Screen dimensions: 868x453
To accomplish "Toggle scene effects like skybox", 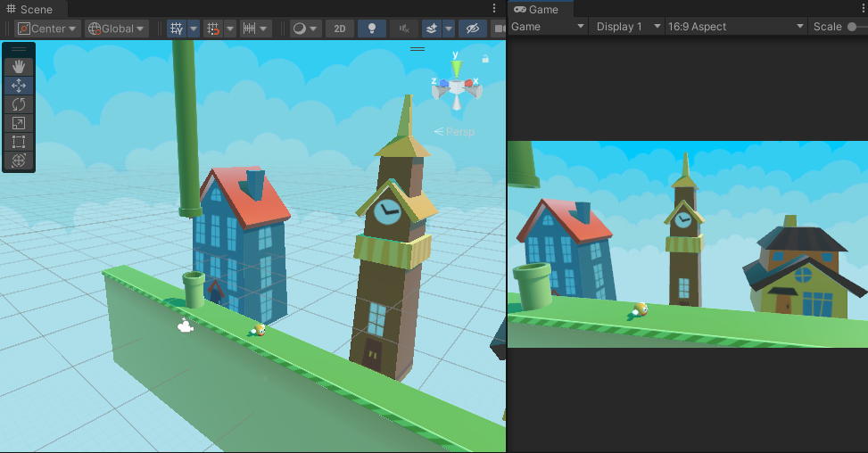I will click(x=432, y=29).
